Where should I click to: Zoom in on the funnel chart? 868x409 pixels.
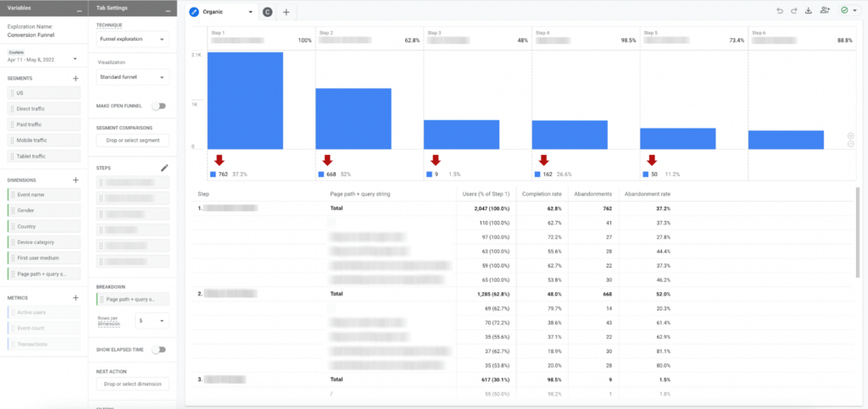851,135
